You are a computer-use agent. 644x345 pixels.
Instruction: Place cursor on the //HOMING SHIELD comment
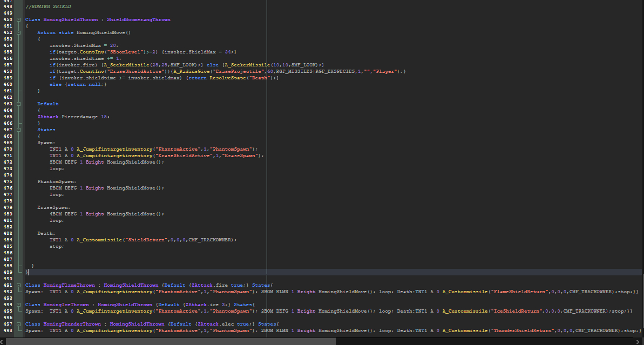pyautogui.click(x=48, y=6)
